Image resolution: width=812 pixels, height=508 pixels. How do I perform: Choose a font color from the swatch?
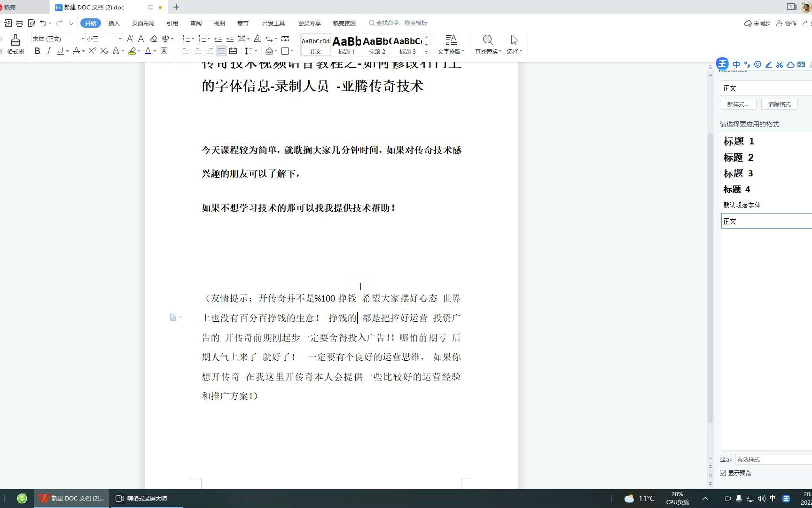(148, 51)
